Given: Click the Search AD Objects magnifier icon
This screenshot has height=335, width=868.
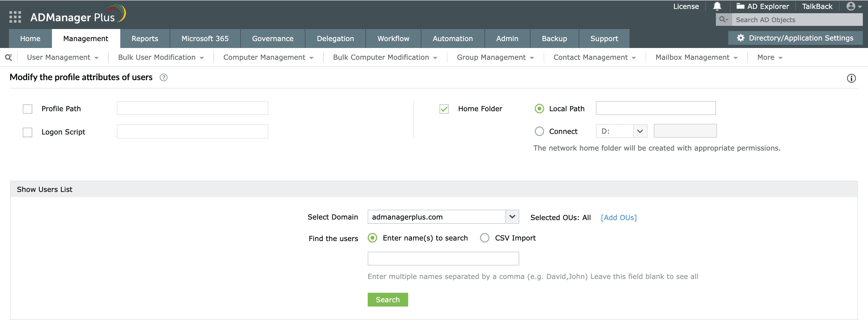Looking at the screenshot, I should tap(723, 20).
